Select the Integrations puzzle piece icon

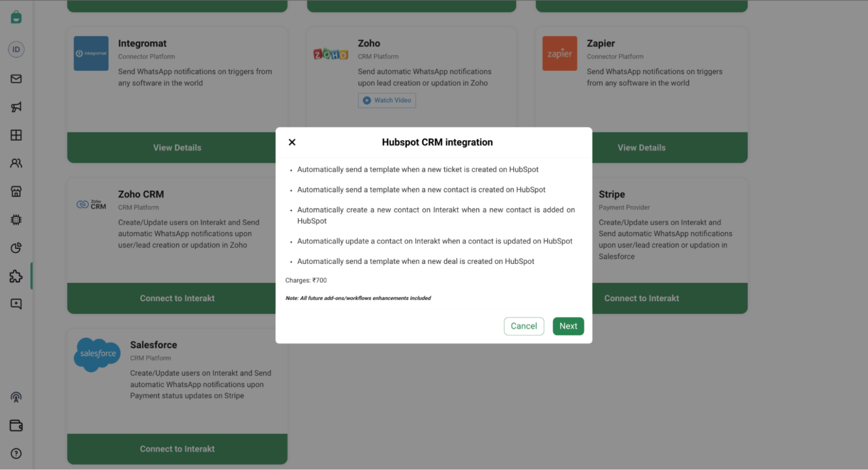[x=16, y=276]
